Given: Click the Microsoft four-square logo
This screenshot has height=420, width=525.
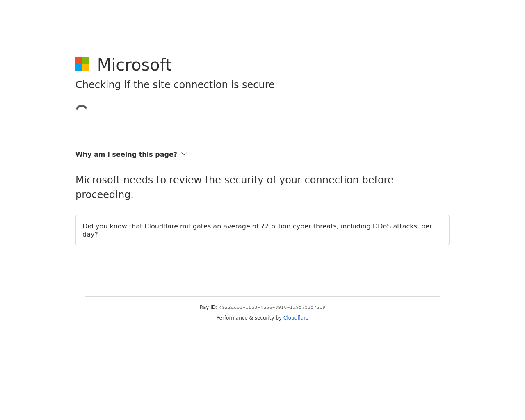Looking at the screenshot, I should coord(82,64).
